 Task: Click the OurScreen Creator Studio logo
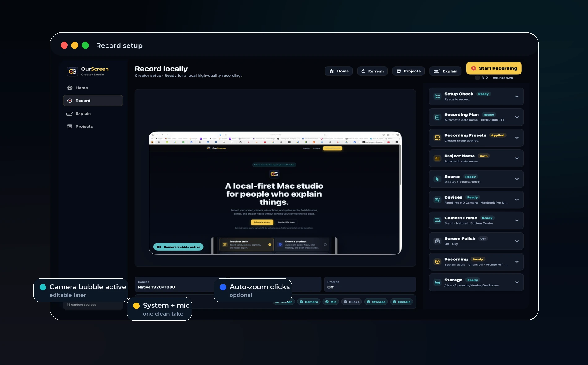click(72, 71)
